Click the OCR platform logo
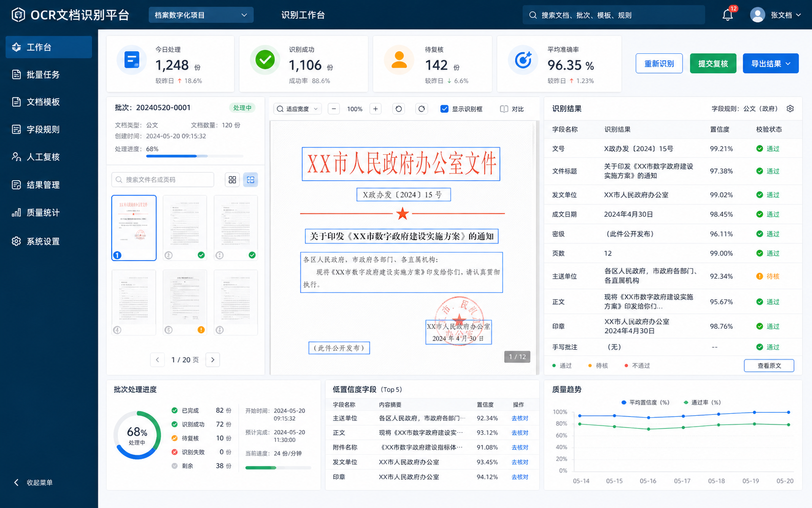This screenshot has height=508, width=812. [18, 15]
